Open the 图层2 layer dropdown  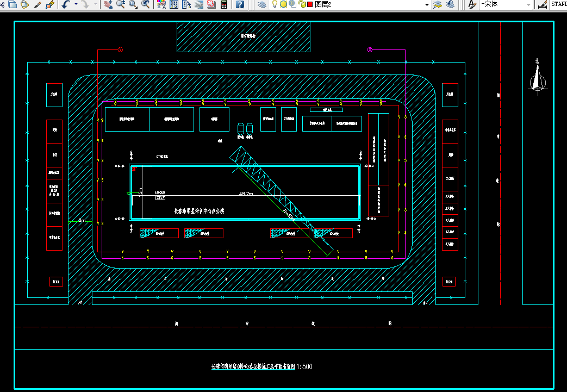(x=427, y=5)
